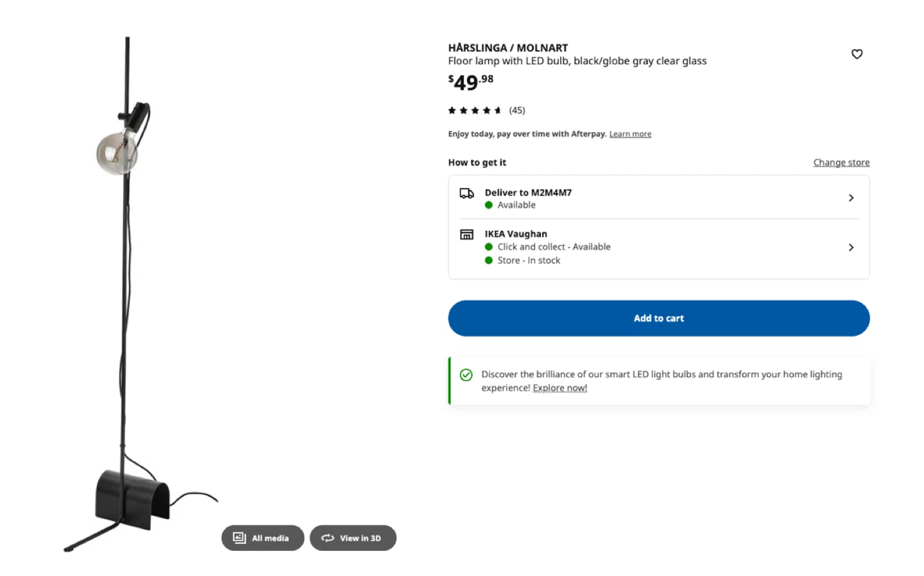Click the rotate icon in View in 3D
Screen dimensions: 924x576
[327, 538]
